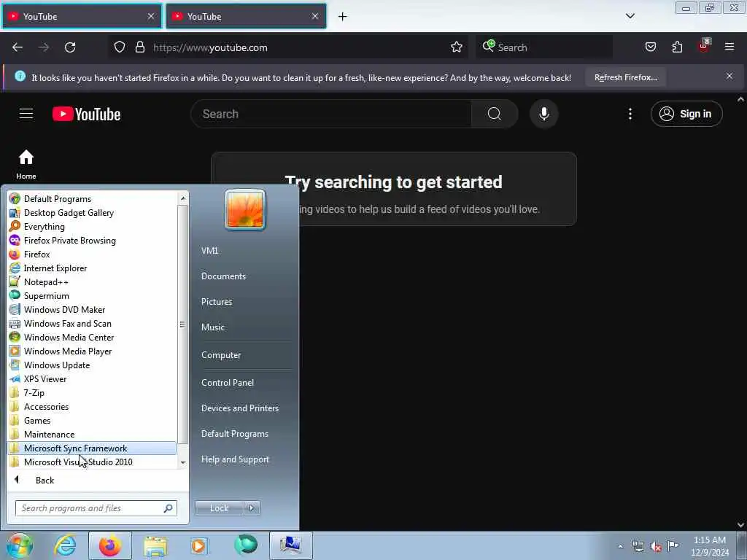Viewport: 747px width, 560px height.
Task: Open YouTube settings three-dot menu
Action: 630,114
